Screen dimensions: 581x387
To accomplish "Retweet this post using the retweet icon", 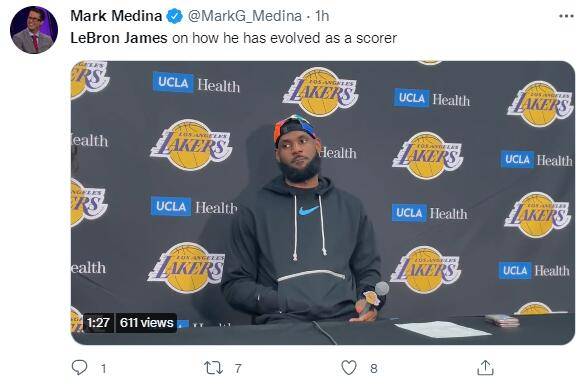I will click(x=214, y=368).
